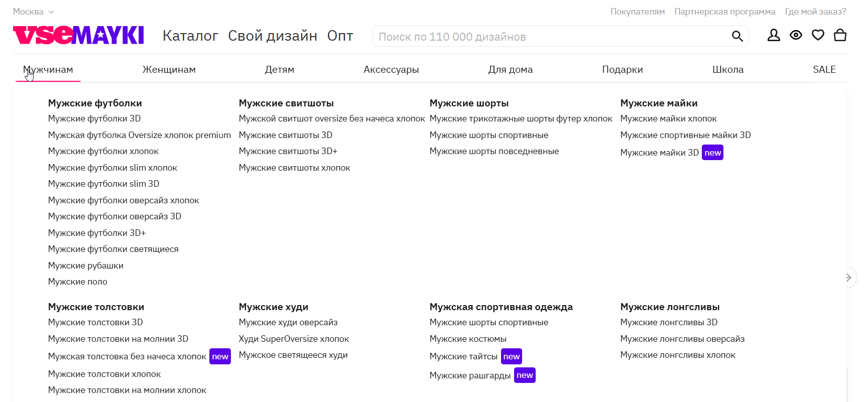Open Мужские свитшоты heading

[x=286, y=103]
